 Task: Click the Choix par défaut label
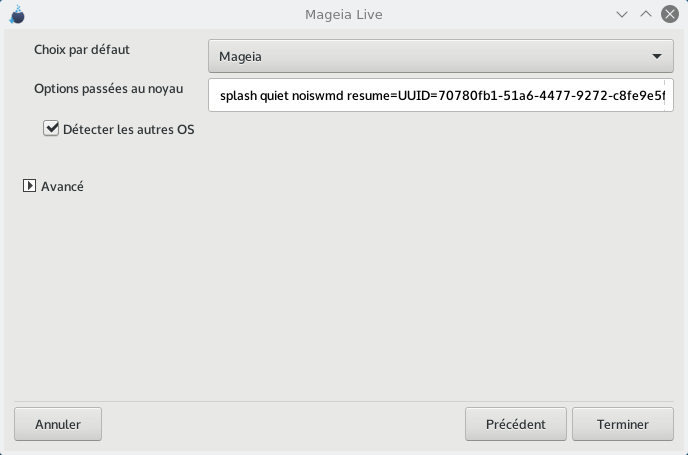[82, 50]
